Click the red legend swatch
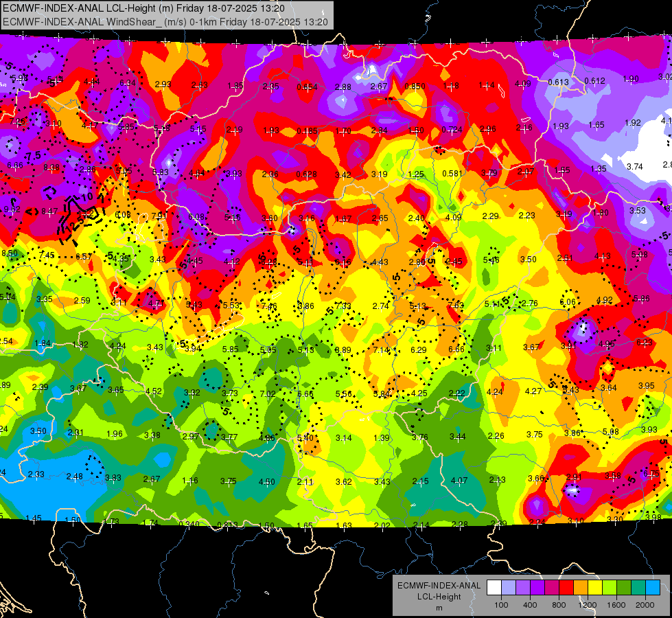Screen dimensions: 672x618 (566, 588)
